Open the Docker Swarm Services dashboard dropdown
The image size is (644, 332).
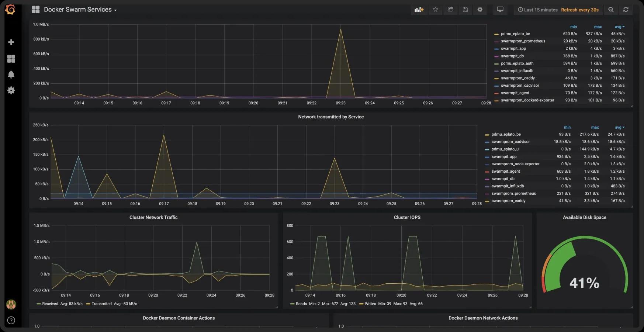[80, 10]
